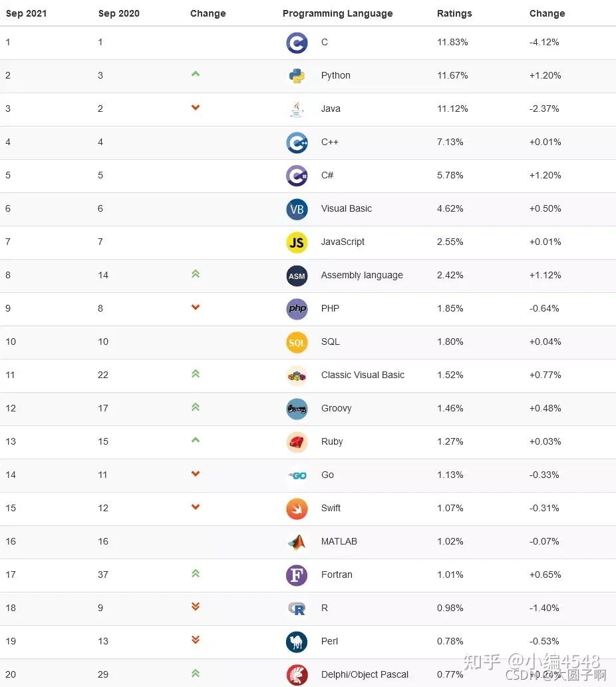Click the JavaScript JS yellow icon
The image size is (616, 687).
click(x=297, y=242)
